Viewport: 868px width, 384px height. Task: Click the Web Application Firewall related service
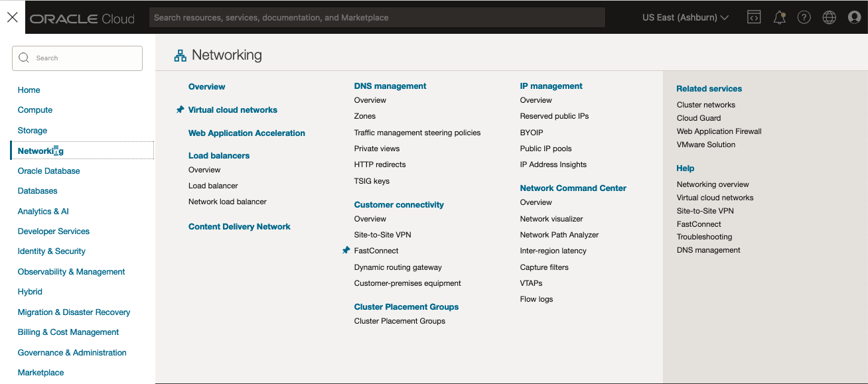pyautogui.click(x=719, y=131)
